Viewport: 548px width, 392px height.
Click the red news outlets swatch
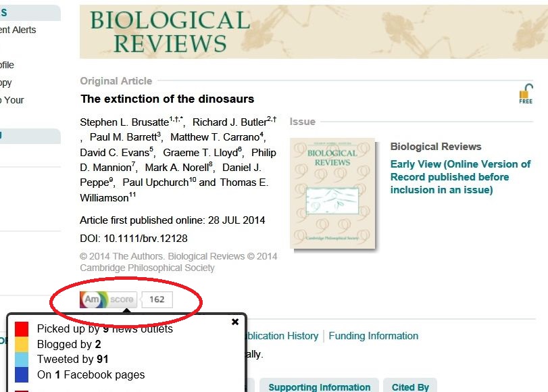coord(22,329)
